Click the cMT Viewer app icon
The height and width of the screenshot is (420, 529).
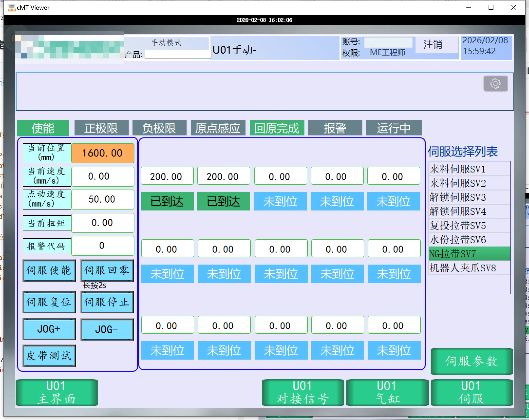(x=11, y=7)
